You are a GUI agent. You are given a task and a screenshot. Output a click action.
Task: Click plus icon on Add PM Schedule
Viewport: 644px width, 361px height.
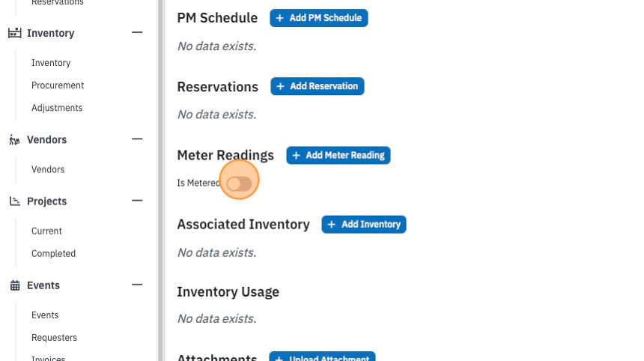(x=280, y=18)
